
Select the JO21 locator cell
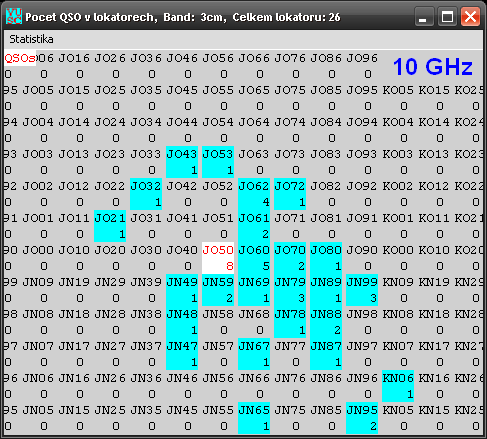point(110,226)
